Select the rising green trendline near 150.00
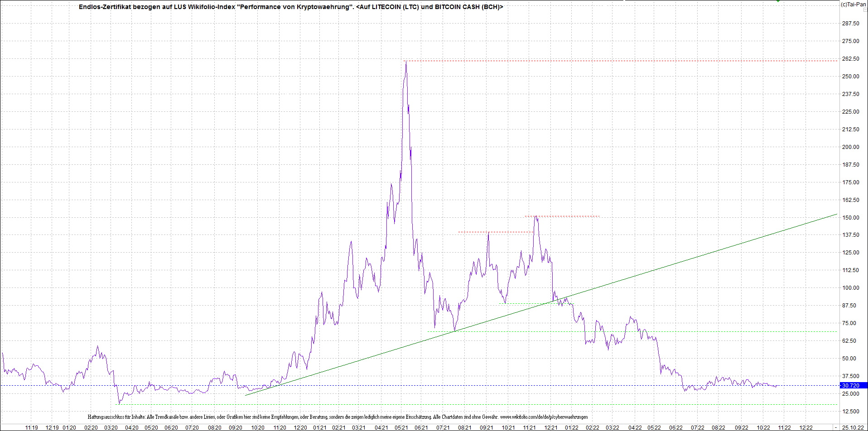The height and width of the screenshot is (431, 868). pyautogui.click(x=541, y=304)
